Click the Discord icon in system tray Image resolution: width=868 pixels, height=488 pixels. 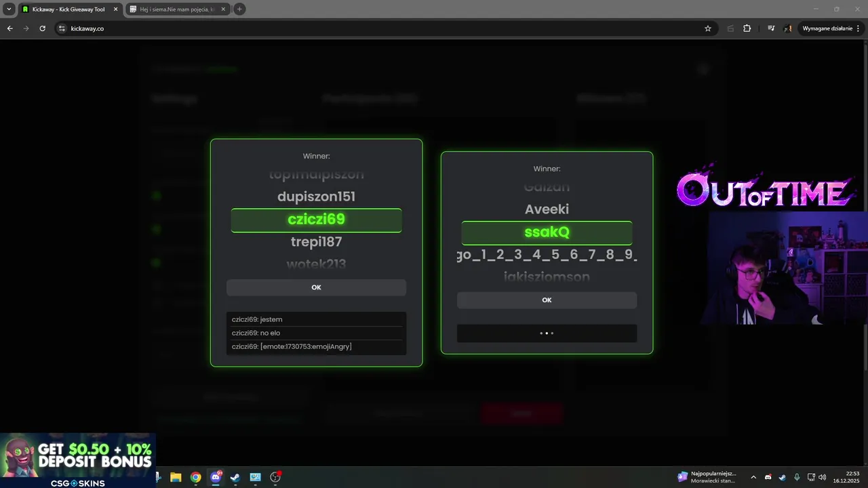pyautogui.click(x=768, y=477)
